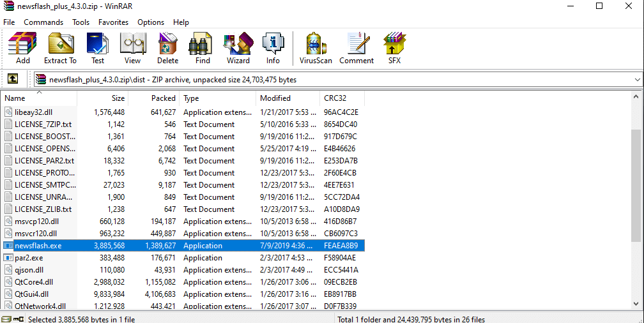Click the vertical scrollbar thumb
Image resolution: width=644 pixels, height=323 pixels.
pyautogui.click(x=636, y=186)
